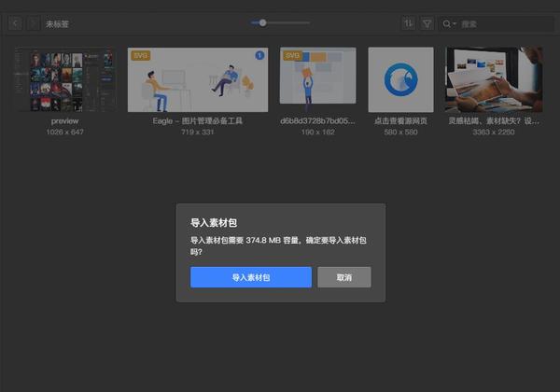Screen dimensions: 560x392
Task: Click the "d6b8d3728b7bd05..." file name
Action: click(x=317, y=121)
